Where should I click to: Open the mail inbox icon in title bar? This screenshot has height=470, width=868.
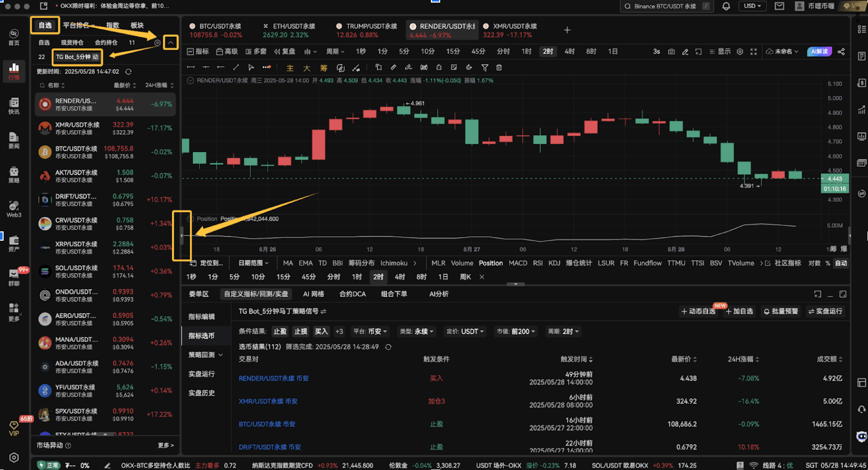point(779,6)
